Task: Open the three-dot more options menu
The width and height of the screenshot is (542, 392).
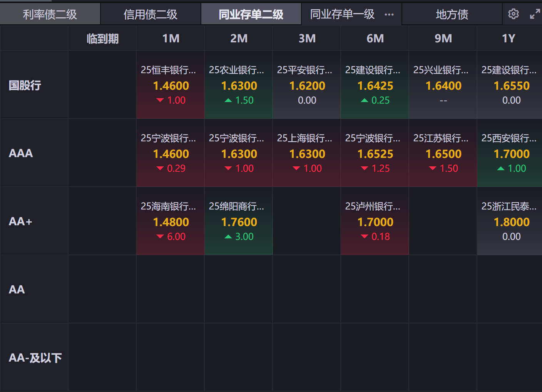Action: [389, 15]
